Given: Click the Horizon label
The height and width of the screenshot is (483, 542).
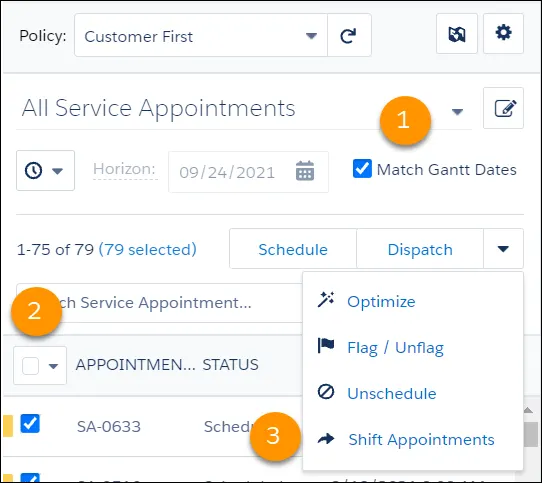Looking at the screenshot, I should (124, 169).
